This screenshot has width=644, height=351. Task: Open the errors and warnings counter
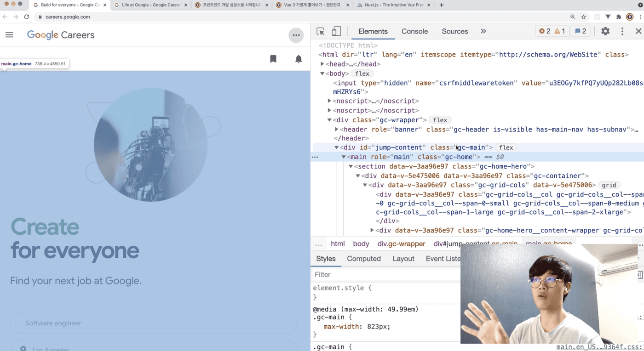pos(552,31)
